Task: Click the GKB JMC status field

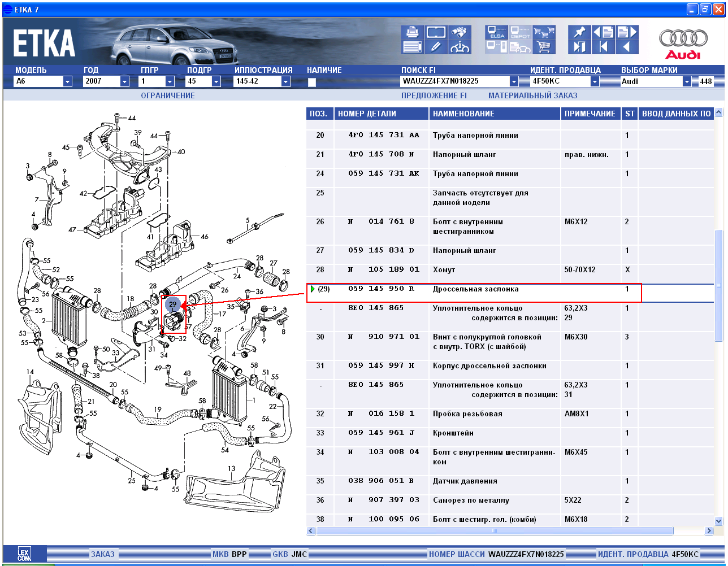Action: click(290, 554)
